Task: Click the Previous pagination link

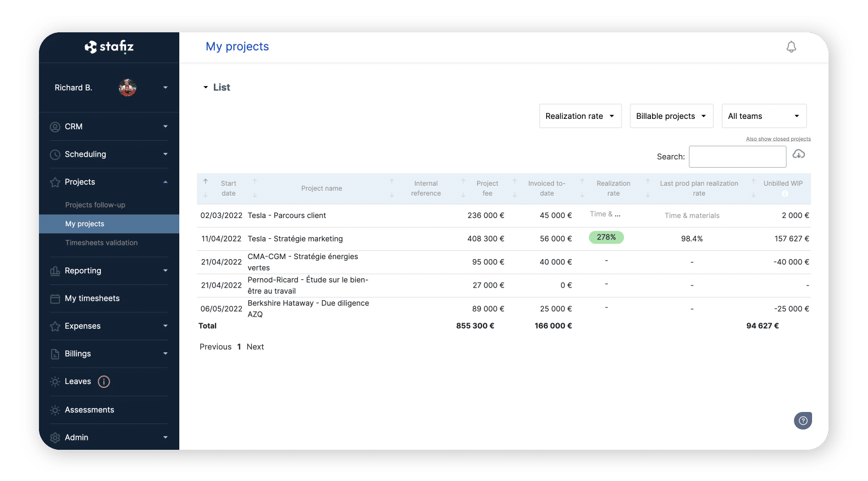Action: tap(215, 347)
